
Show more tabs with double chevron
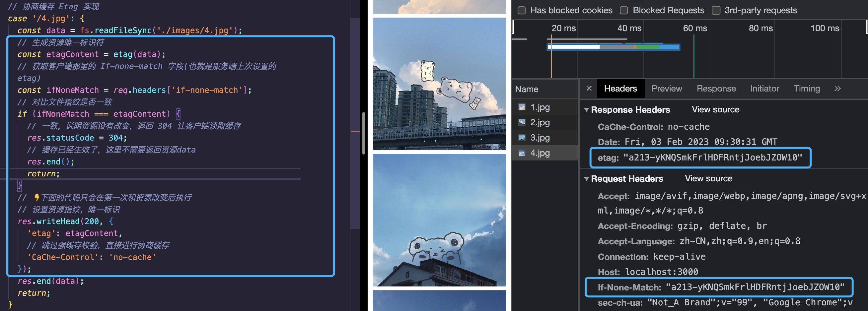click(x=837, y=89)
